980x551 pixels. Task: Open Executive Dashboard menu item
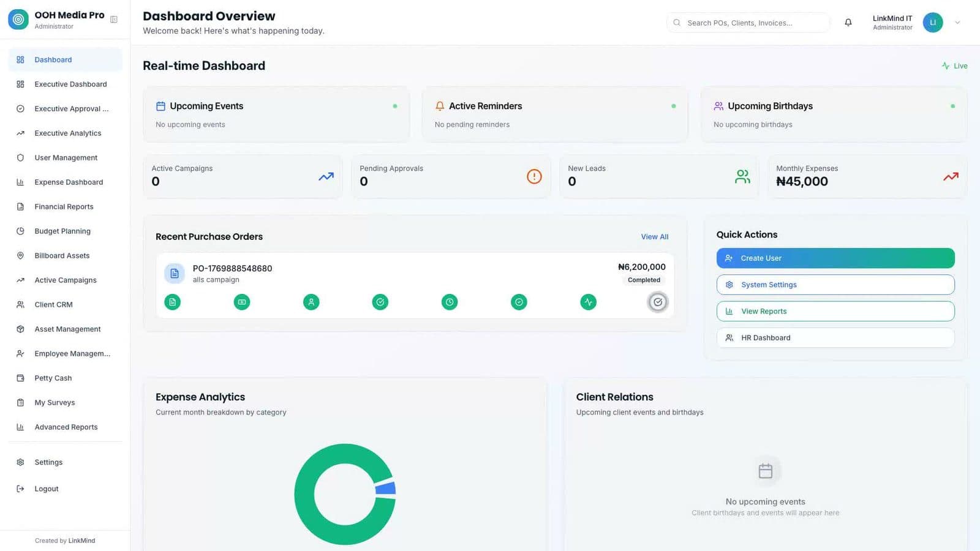coord(65,84)
